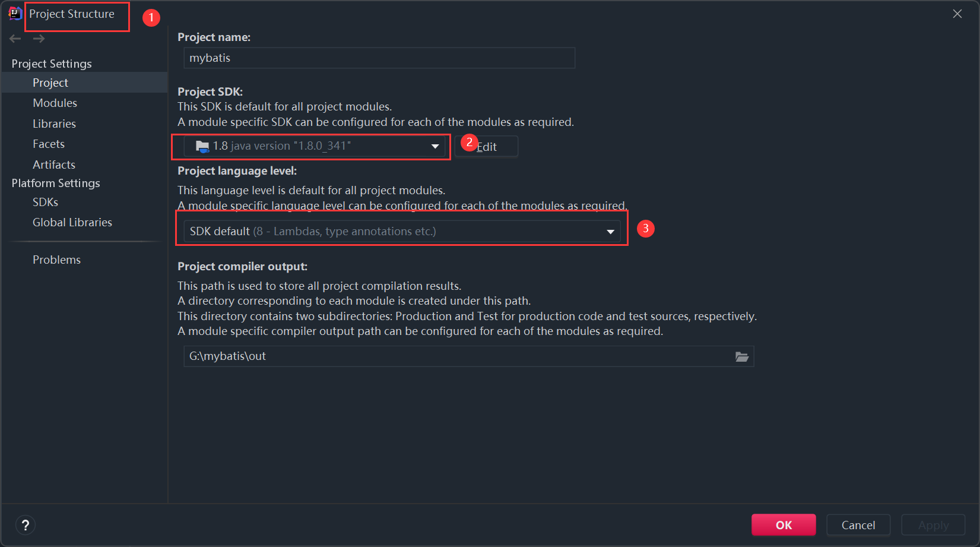Expand the Project SDK dropdown arrow

[435, 146]
